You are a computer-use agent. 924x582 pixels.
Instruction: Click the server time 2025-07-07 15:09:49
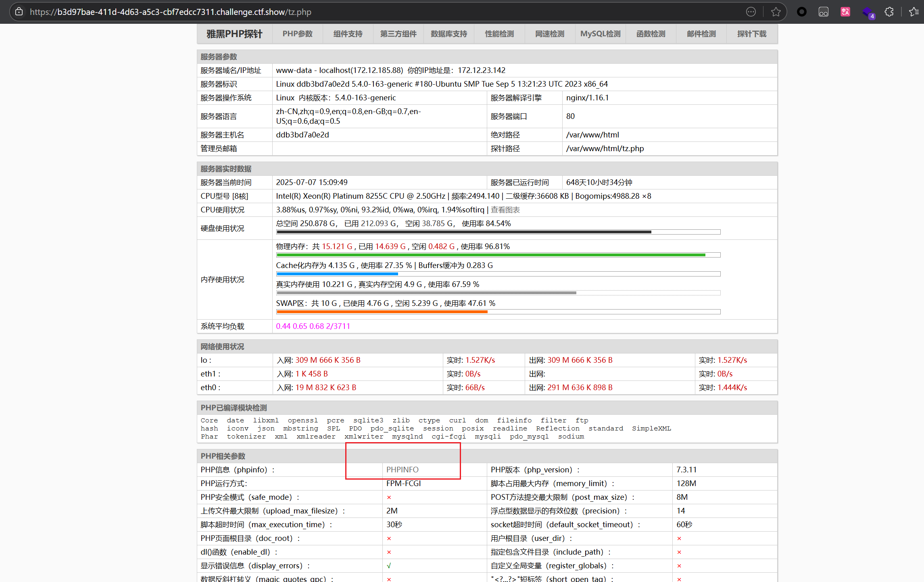pyautogui.click(x=311, y=182)
